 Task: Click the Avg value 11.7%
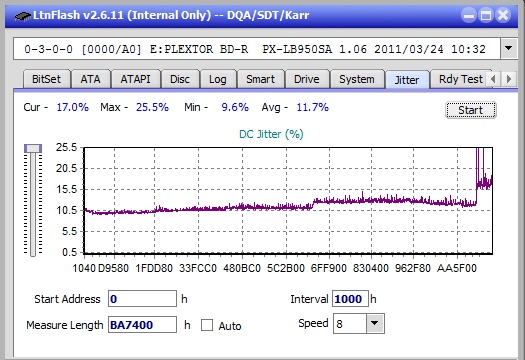(313, 107)
